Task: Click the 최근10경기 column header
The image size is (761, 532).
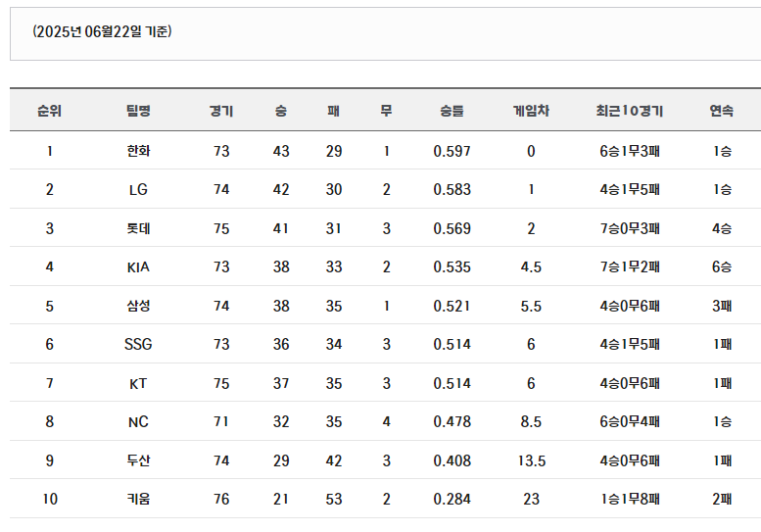Action: pyautogui.click(x=630, y=111)
